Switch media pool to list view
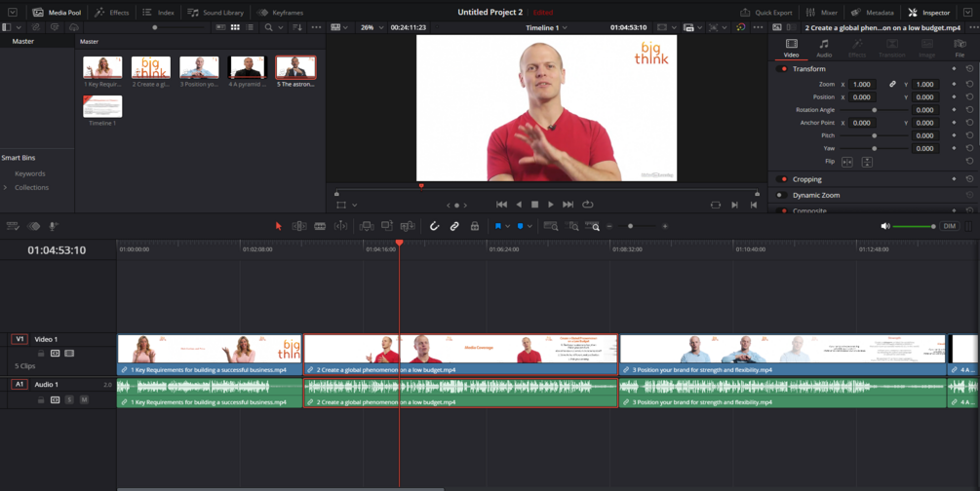Image resolution: width=980 pixels, height=491 pixels. pyautogui.click(x=250, y=27)
